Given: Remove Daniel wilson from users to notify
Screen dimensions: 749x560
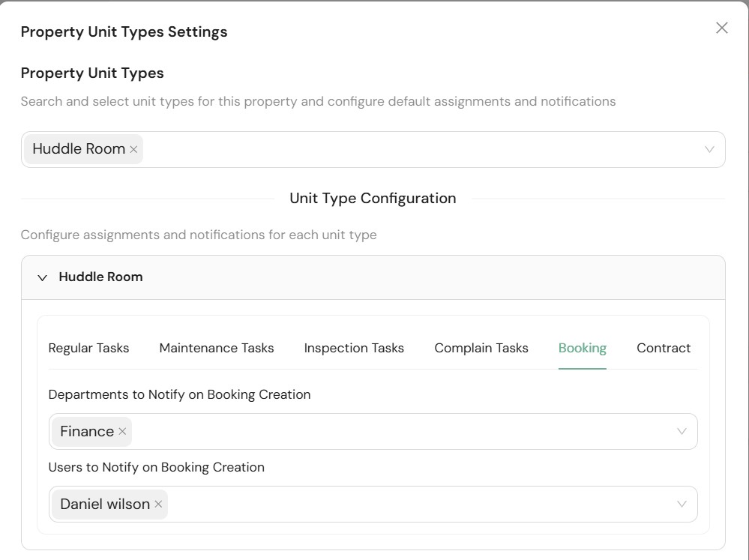Looking at the screenshot, I should 158,505.
